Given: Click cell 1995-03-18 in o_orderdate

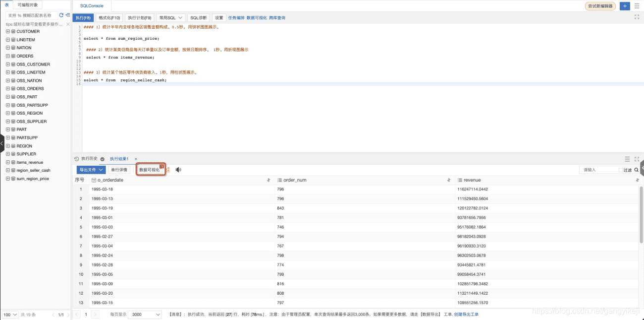Looking at the screenshot, I should point(102,190).
